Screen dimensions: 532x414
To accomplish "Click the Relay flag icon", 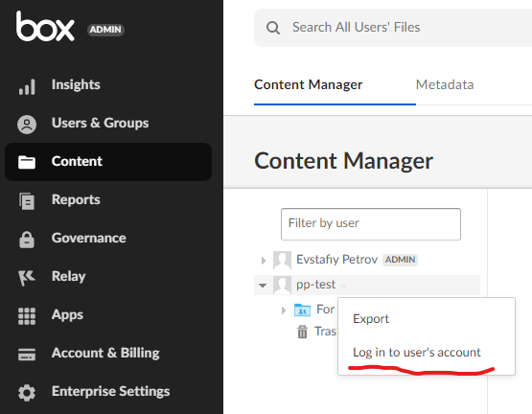I will pos(27,278).
